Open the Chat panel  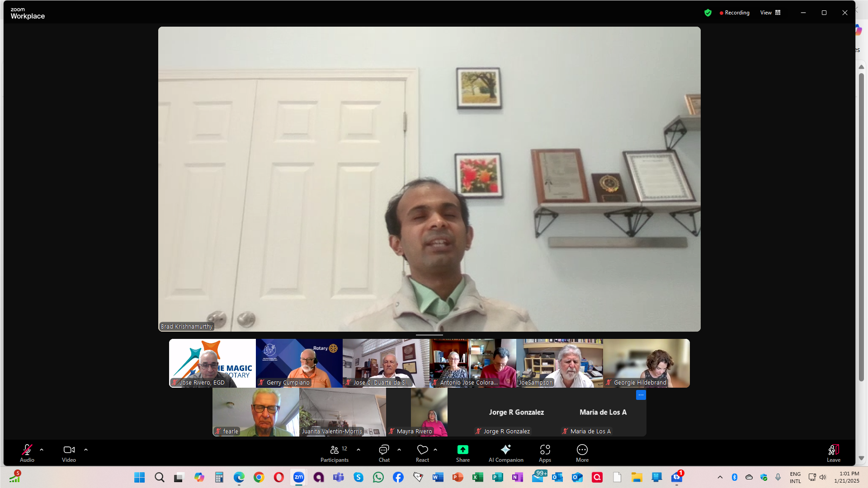click(384, 453)
